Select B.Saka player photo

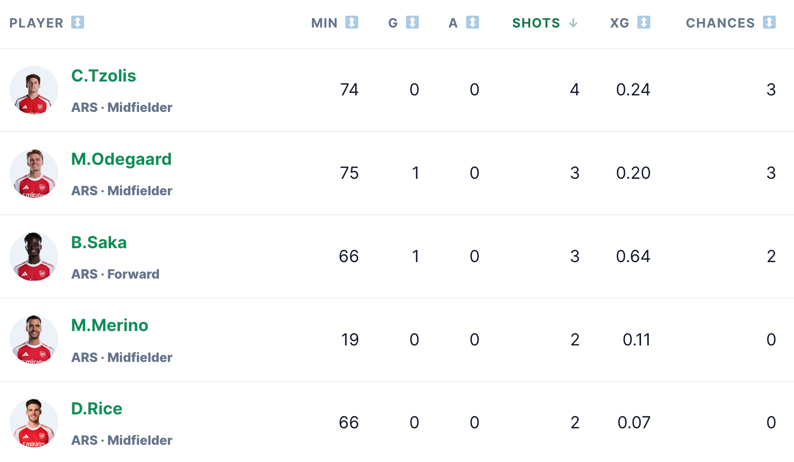coord(34,256)
